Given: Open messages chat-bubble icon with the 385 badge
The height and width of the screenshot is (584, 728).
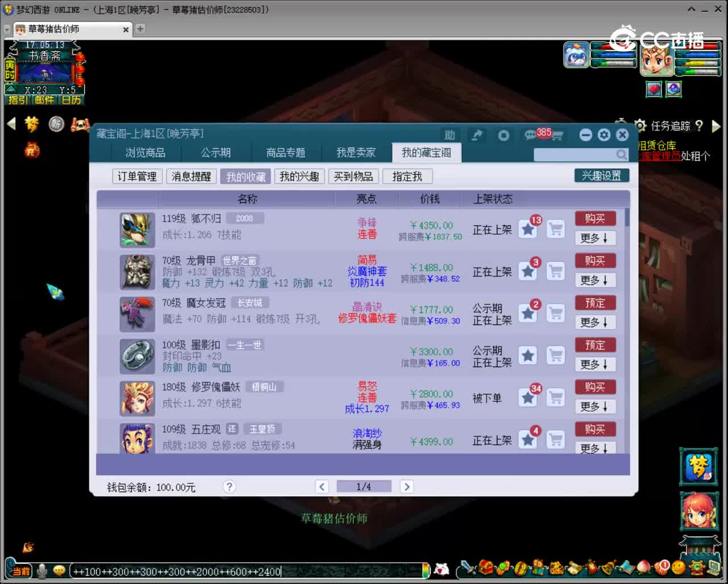Looking at the screenshot, I should 531,135.
